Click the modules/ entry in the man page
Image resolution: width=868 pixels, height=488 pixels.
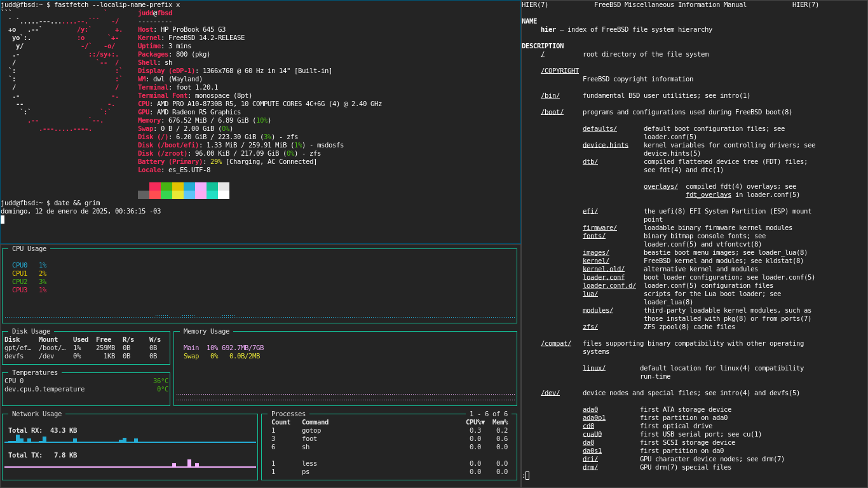click(598, 310)
